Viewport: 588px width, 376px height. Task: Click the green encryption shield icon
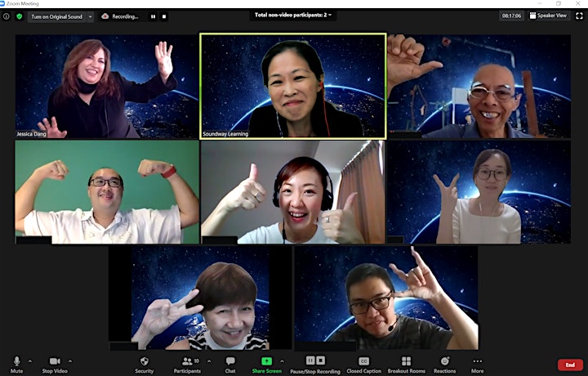pyautogui.click(x=19, y=16)
